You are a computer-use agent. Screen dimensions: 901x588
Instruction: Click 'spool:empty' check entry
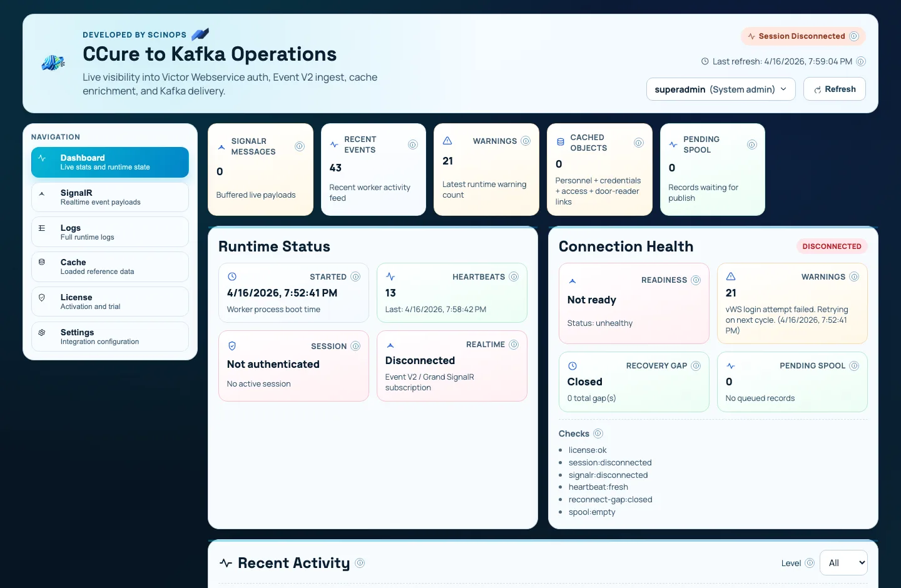592,512
